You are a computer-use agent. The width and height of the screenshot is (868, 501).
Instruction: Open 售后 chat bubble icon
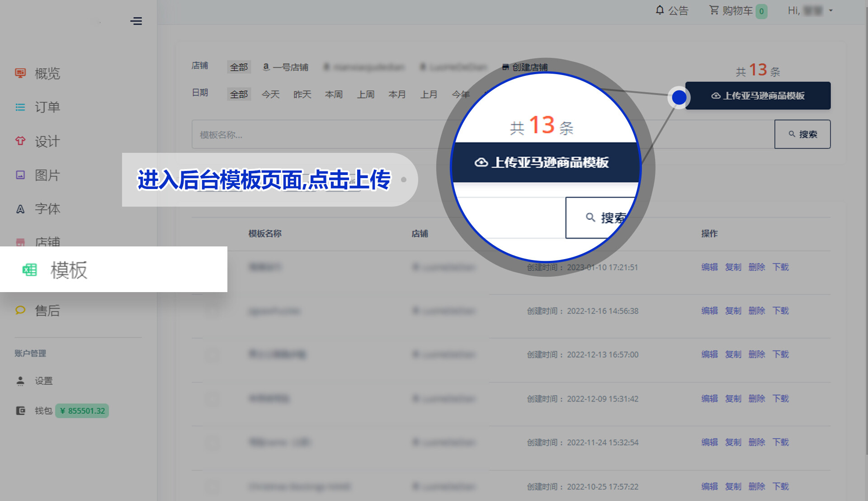pos(20,310)
